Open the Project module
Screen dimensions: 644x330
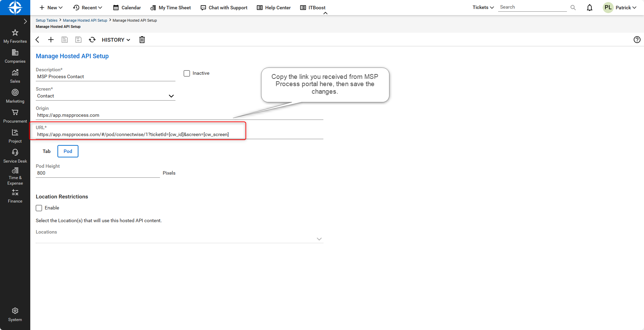click(x=15, y=136)
